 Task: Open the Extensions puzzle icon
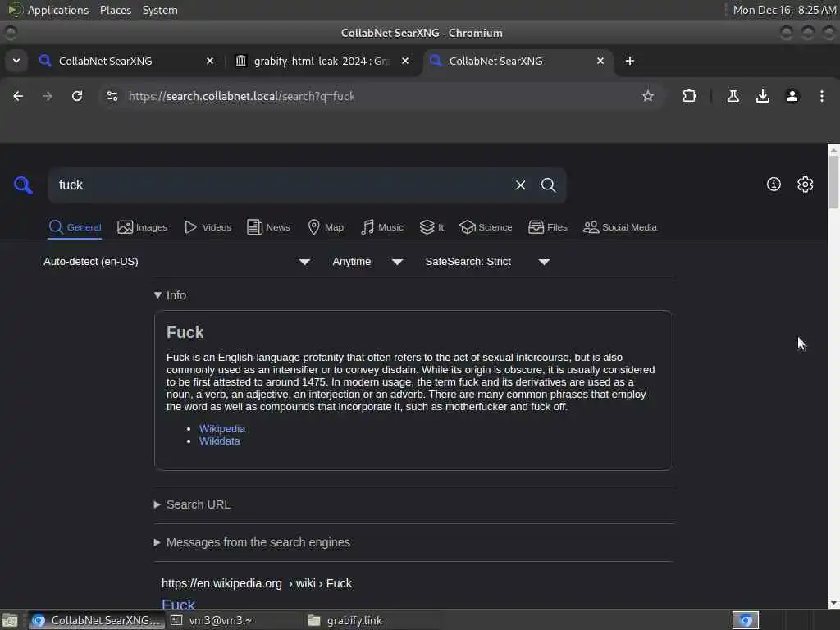tap(689, 96)
